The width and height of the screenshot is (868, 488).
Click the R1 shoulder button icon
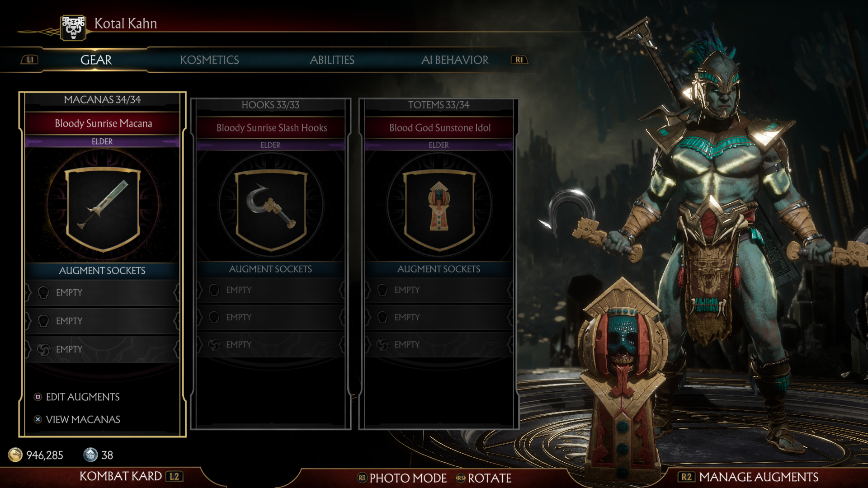[519, 60]
